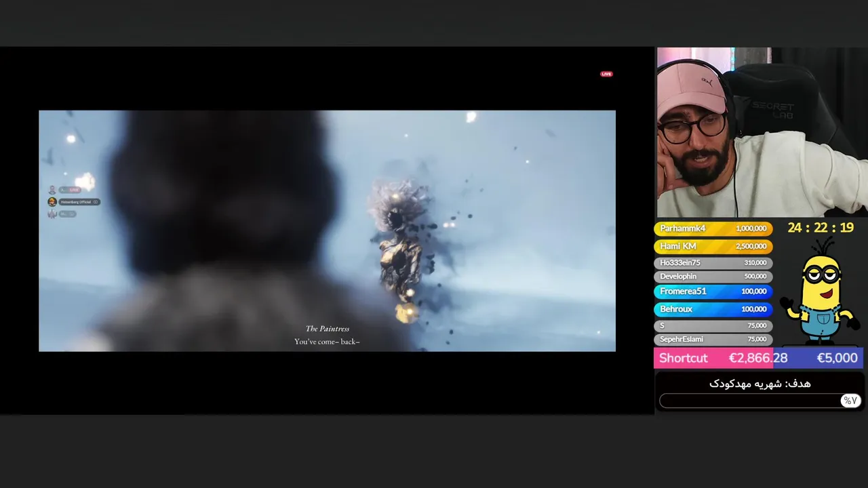Click the goal progress bar with the %7 badge
Viewport: 868px width, 488px height.
tap(760, 401)
